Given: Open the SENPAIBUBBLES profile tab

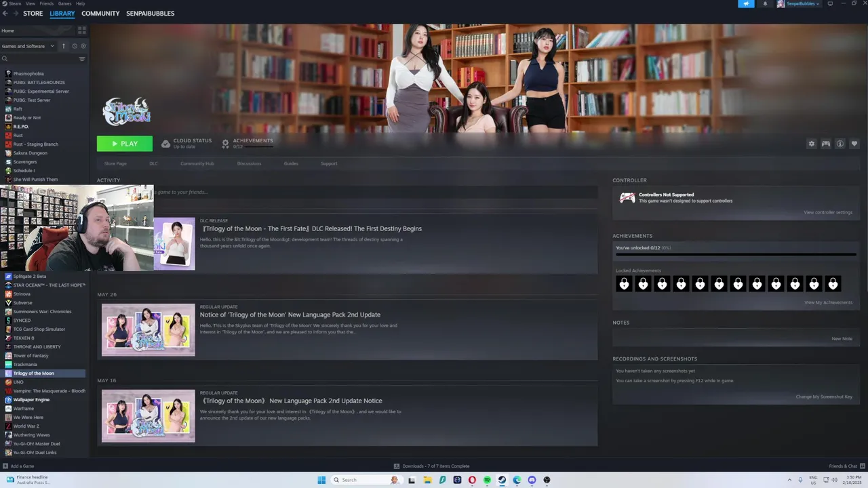Looking at the screenshot, I should [150, 14].
